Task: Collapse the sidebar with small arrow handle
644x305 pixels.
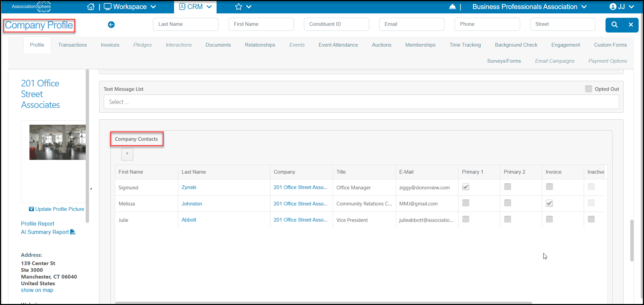Action: point(91,189)
